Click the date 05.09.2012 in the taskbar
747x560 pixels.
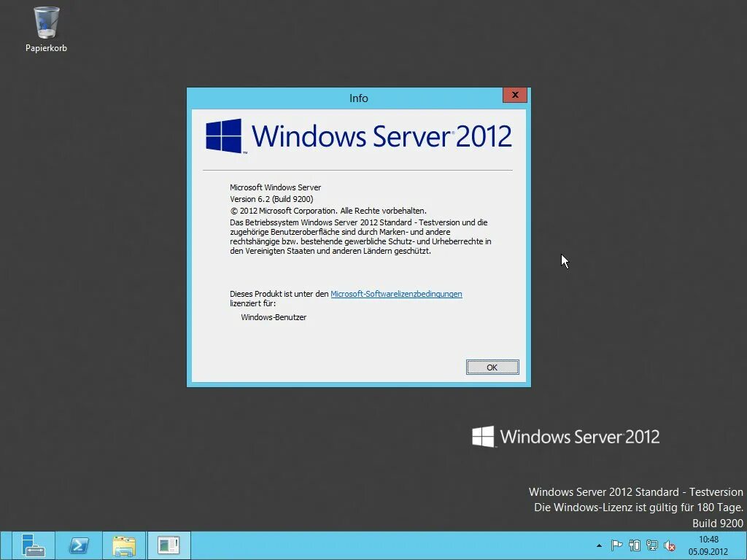[x=708, y=552]
